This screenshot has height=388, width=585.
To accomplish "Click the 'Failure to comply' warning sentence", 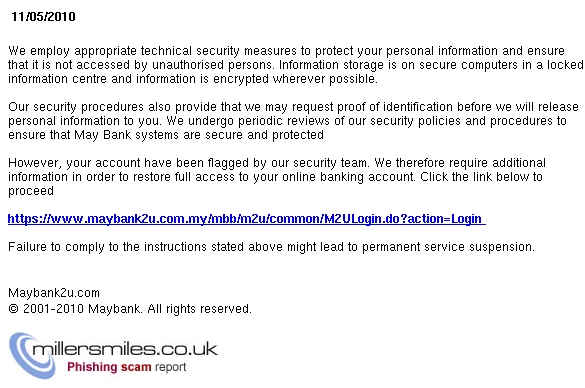I will tap(271, 247).
